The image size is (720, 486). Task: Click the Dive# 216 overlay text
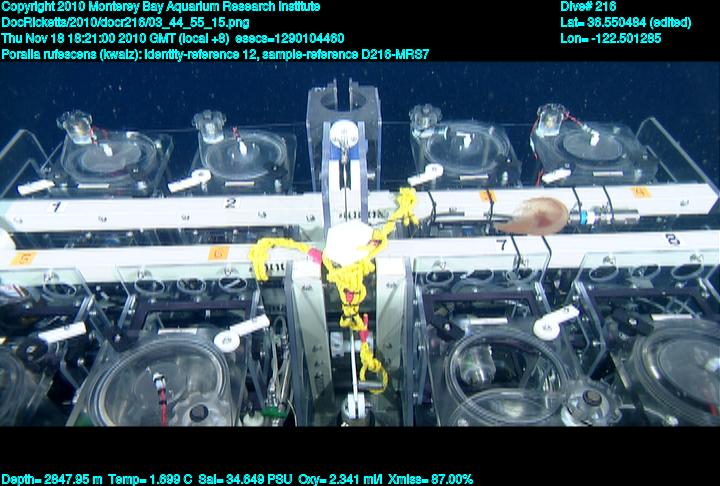589,7
